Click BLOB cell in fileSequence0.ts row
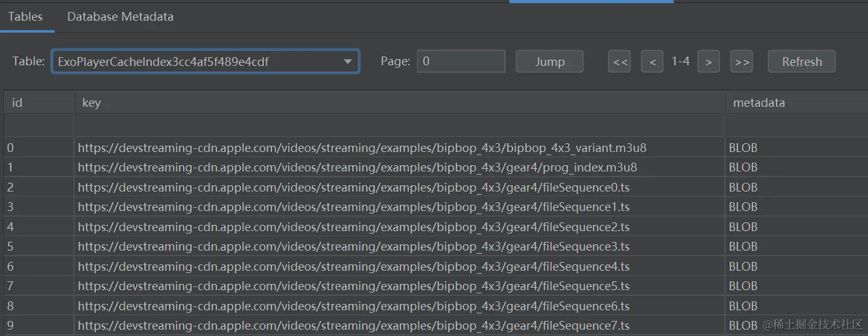Image resolution: width=868 pixels, height=336 pixels. click(797, 187)
